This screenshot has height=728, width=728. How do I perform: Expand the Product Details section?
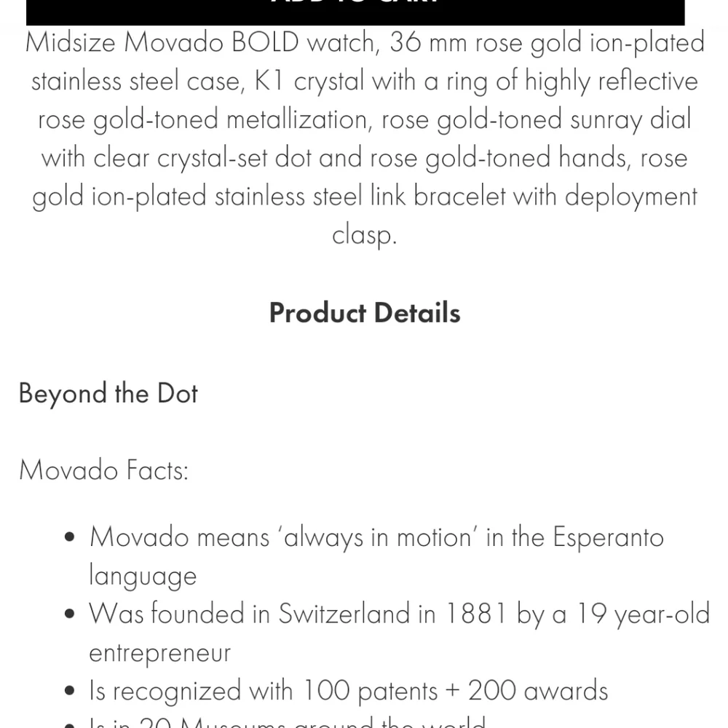(x=364, y=312)
